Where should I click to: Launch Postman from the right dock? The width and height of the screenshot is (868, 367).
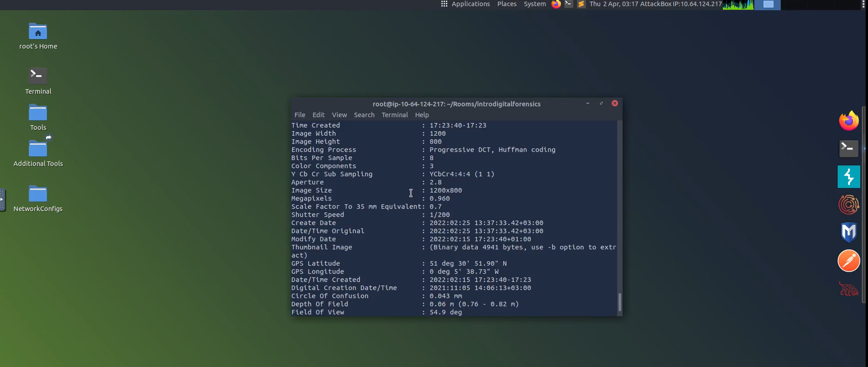849,261
